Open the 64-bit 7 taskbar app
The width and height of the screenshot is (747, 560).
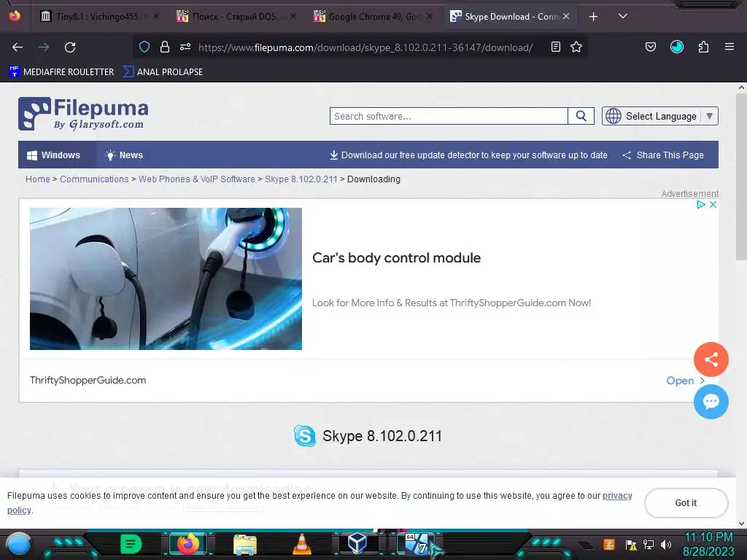(417, 544)
